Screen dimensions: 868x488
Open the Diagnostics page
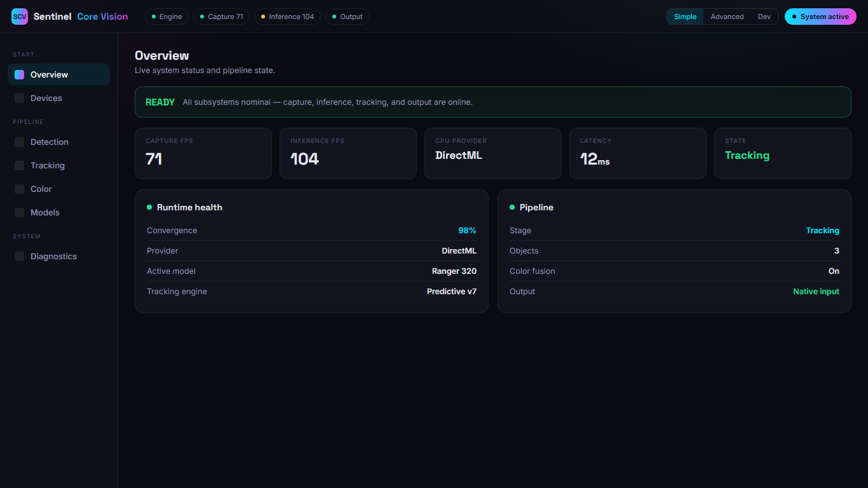58,256
